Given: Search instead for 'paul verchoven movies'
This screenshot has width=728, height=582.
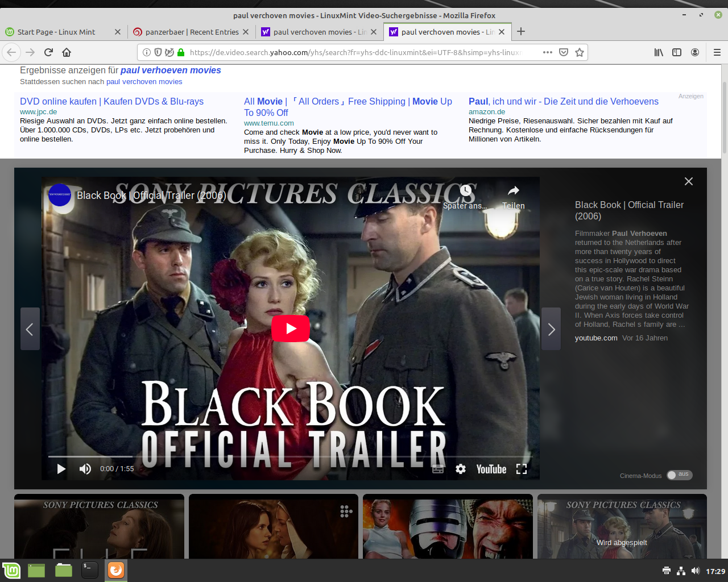Looking at the screenshot, I should (144, 82).
